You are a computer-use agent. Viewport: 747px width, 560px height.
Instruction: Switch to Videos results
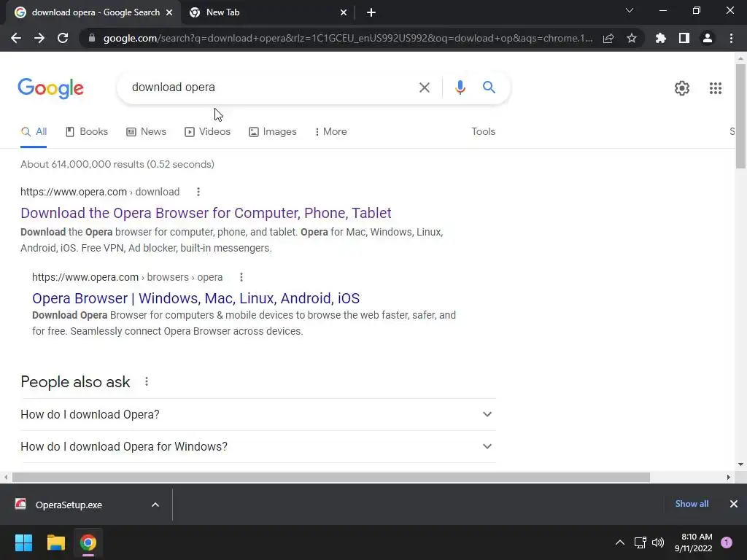(208, 132)
